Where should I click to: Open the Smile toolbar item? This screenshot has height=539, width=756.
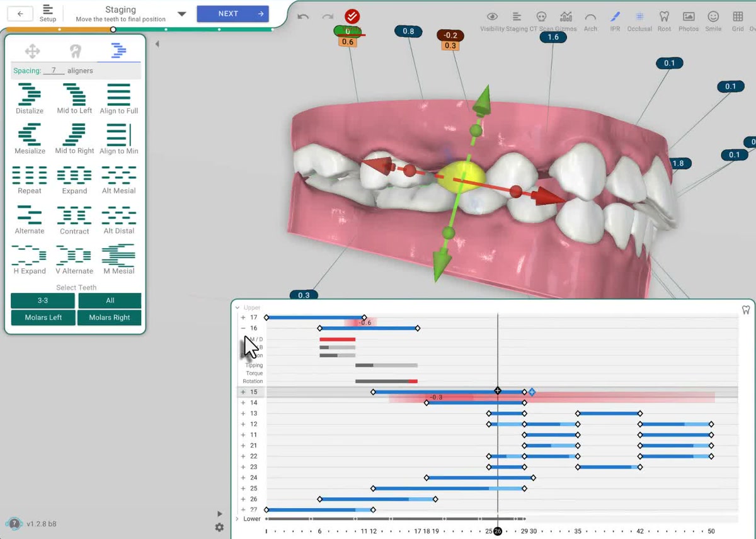coord(713,21)
